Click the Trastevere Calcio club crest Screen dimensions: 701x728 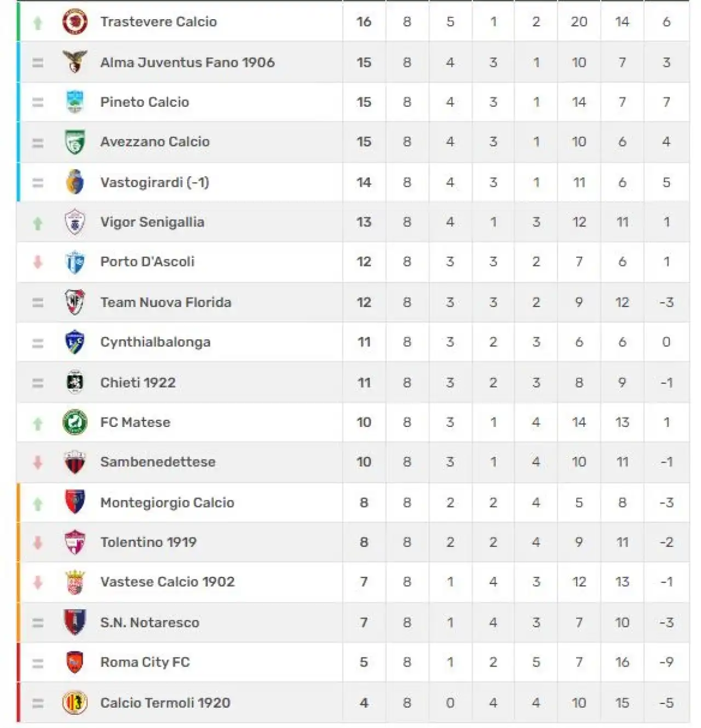(75, 22)
